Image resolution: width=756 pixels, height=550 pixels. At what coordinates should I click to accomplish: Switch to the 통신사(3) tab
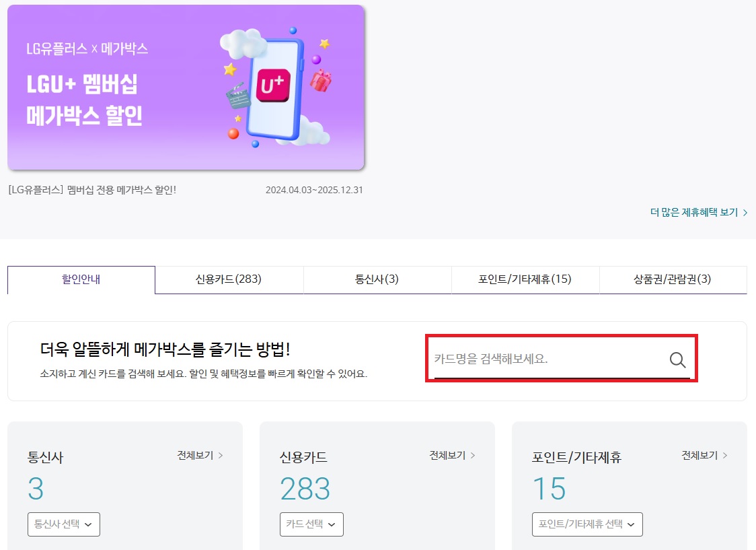pos(377,279)
